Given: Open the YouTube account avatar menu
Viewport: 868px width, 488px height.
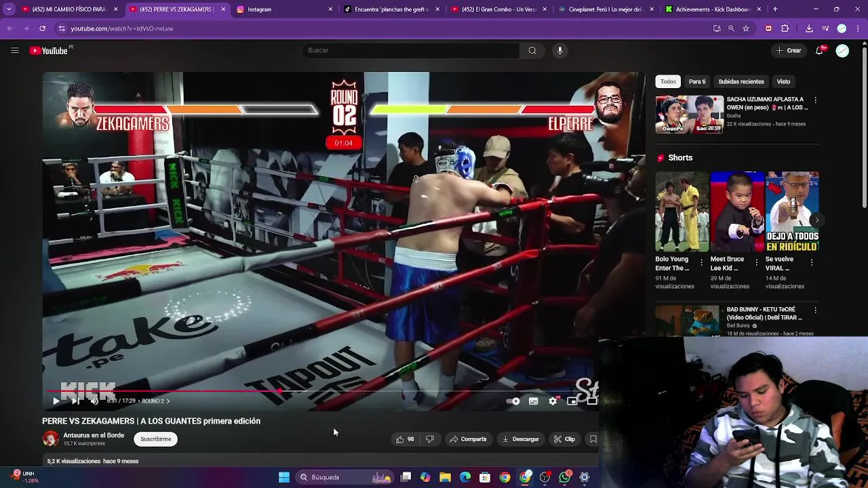Looking at the screenshot, I should (x=842, y=51).
